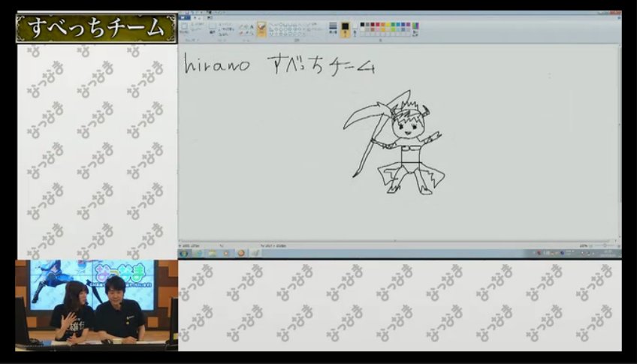Pick the Color picker eyedropper tool

[x=246, y=32]
